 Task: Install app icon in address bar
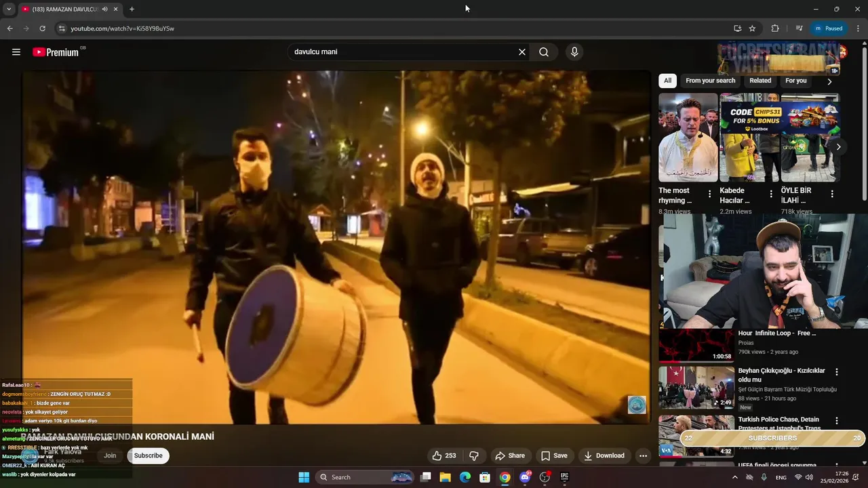737,28
